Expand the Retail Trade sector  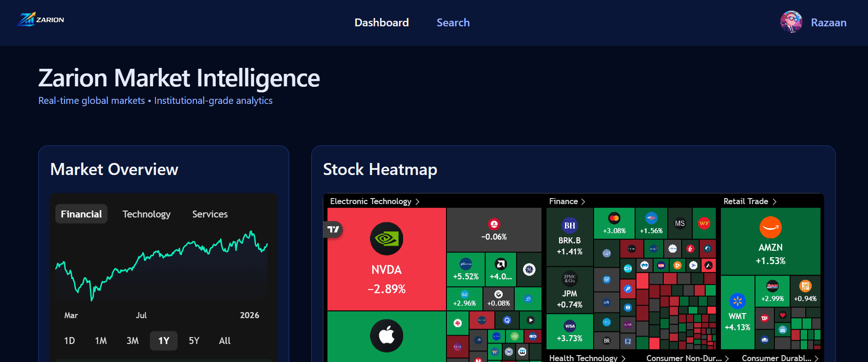pyautogui.click(x=750, y=201)
